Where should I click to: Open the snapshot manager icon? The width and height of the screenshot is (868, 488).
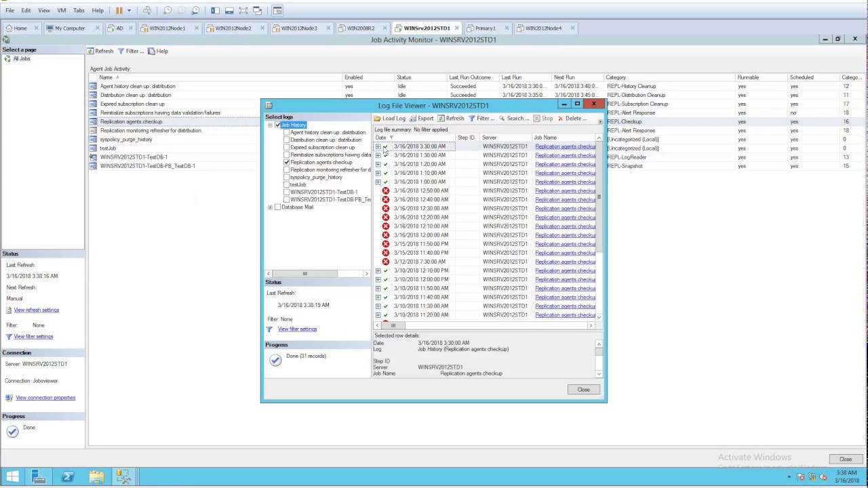coord(195,10)
